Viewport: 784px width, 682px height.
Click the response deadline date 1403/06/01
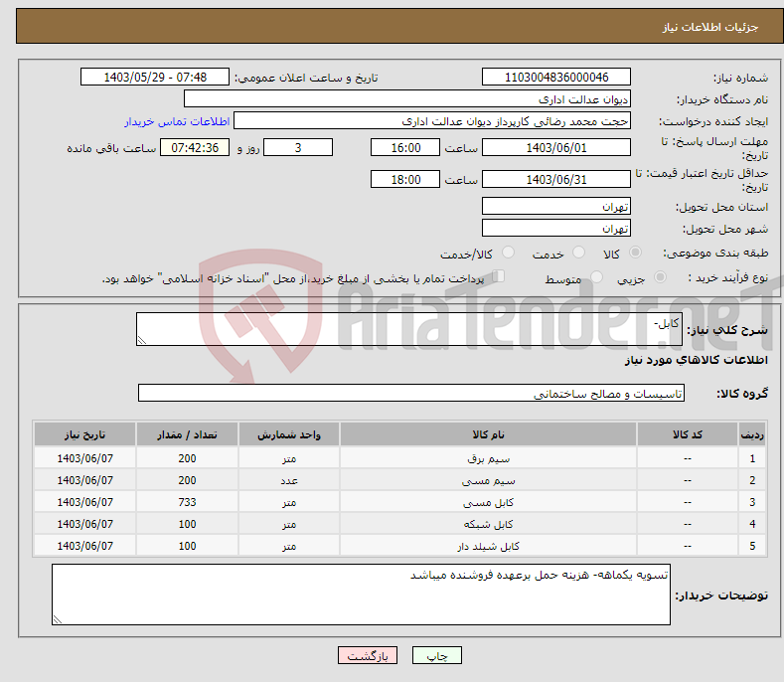click(556, 147)
